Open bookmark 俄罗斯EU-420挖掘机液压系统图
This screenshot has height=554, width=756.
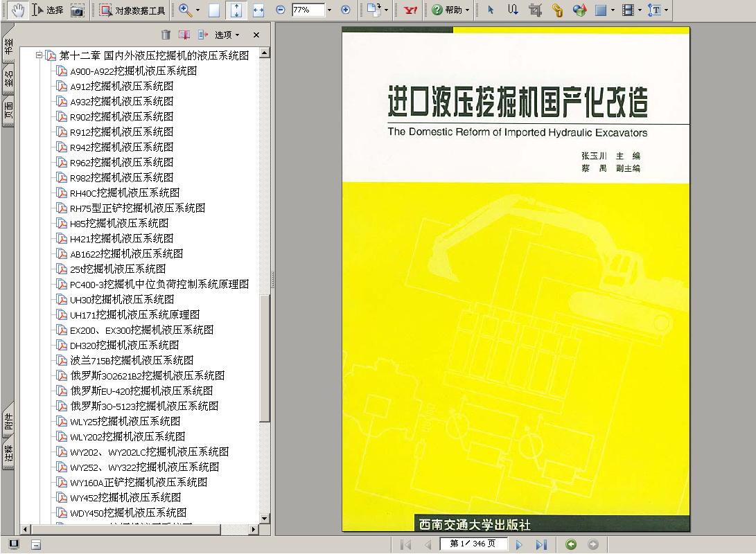click(141, 391)
